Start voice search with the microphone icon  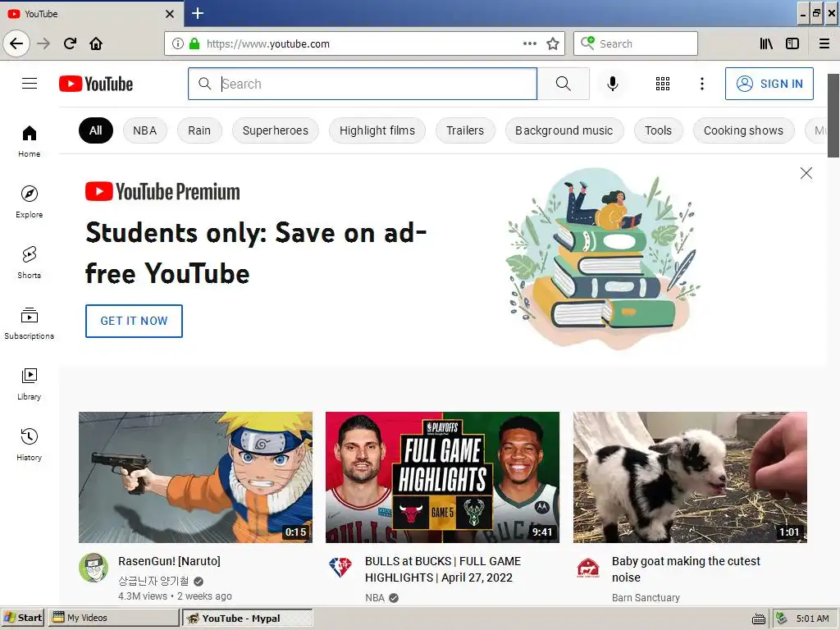612,84
